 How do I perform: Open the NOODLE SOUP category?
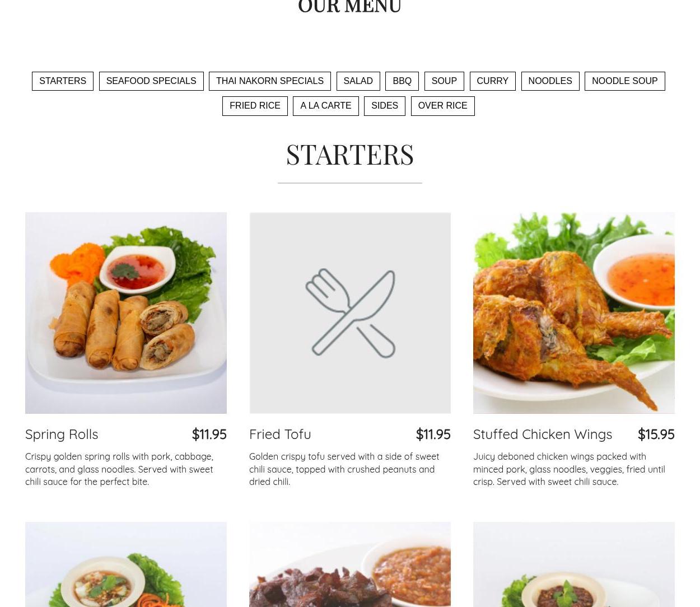(625, 81)
